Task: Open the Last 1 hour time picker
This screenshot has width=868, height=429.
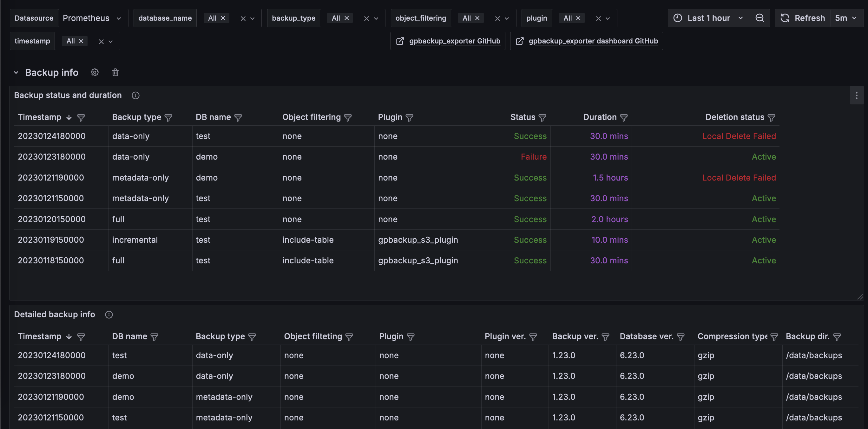Action: [708, 18]
